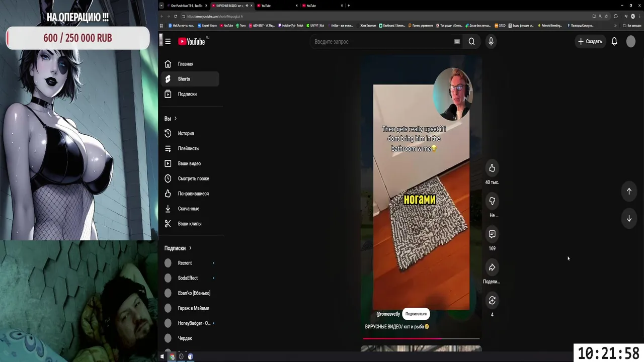Viewport: 644px width, 362px height.
Task: Bookmark this page with the star icon
Action: pos(606,16)
